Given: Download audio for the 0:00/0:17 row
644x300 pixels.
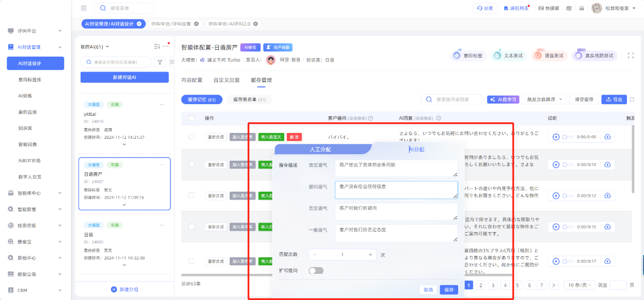Looking at the screenshot, I should 608,261.
